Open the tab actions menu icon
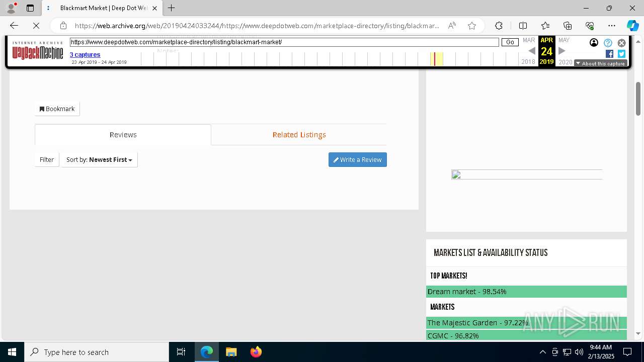Viewport: 644px width, 362px height. click(x=30, y=8)
